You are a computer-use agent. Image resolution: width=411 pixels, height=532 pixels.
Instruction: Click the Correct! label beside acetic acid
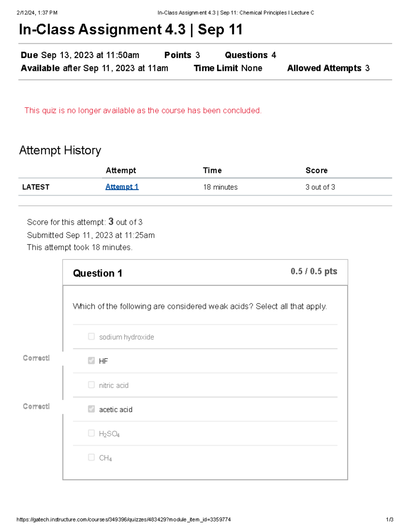tap(36, 406)
